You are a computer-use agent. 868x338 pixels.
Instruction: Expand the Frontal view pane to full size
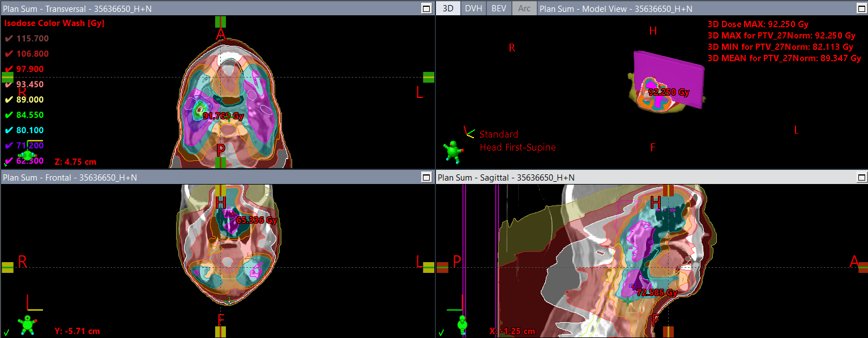(x=426, y=178)
